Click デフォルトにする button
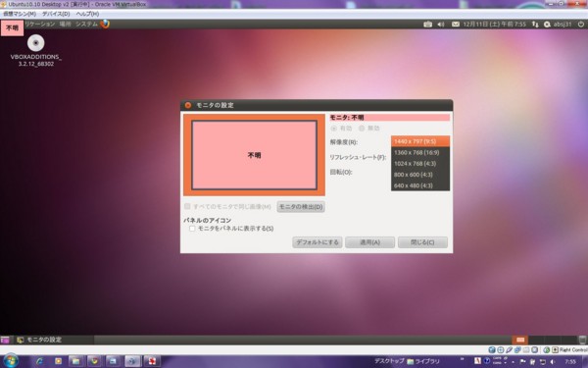This screenshot has width=588, height=368. tap(318, 242)
